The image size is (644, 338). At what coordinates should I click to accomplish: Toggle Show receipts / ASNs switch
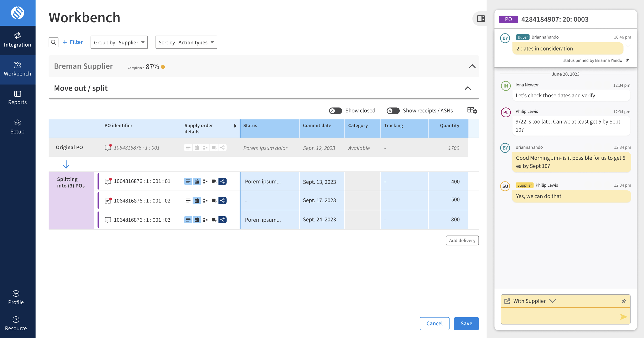tap(393, 111)
